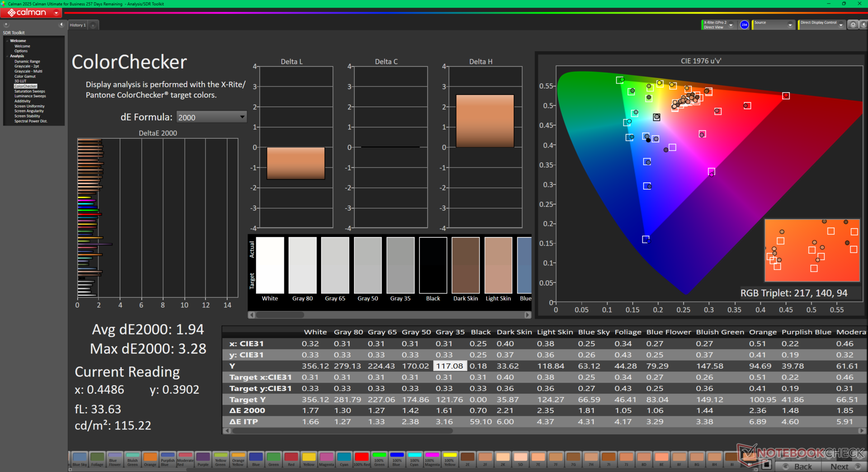Open the Calman logo main menu

pyautogui.click(x=32, y=13)
